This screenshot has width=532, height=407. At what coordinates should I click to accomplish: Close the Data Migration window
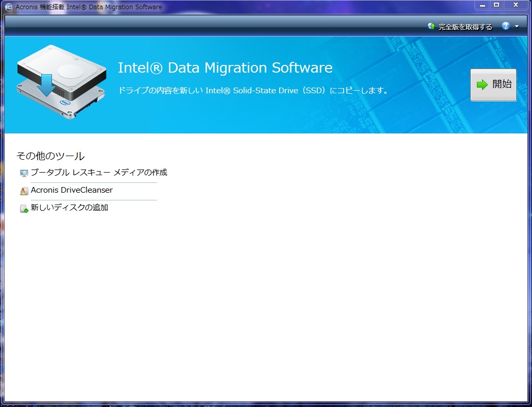pos(516,5)
